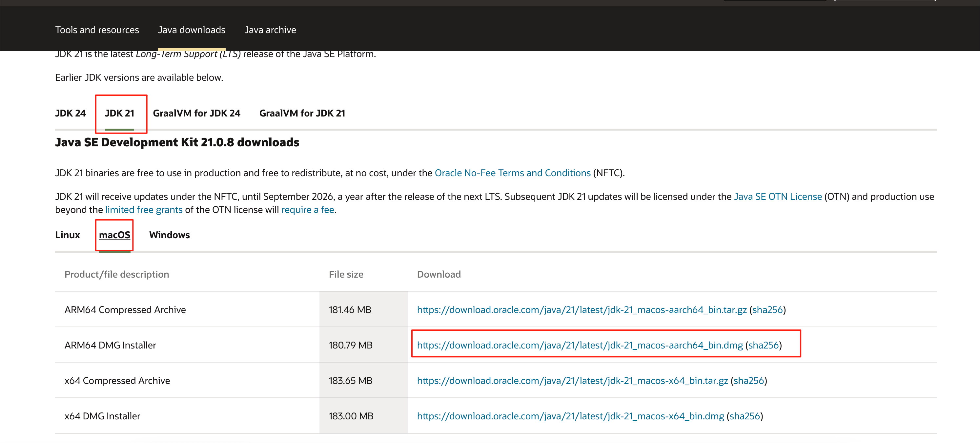Screen dimensions: 980x443
Task: Open sha256 for ARM64 Compressed Archive
Action: (x=767, y=310)
